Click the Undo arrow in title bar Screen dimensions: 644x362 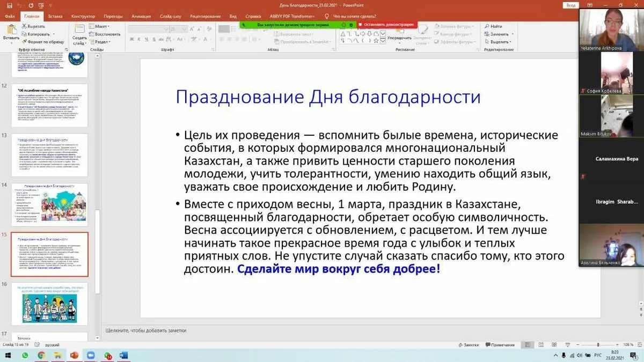(x=20, y=5)
